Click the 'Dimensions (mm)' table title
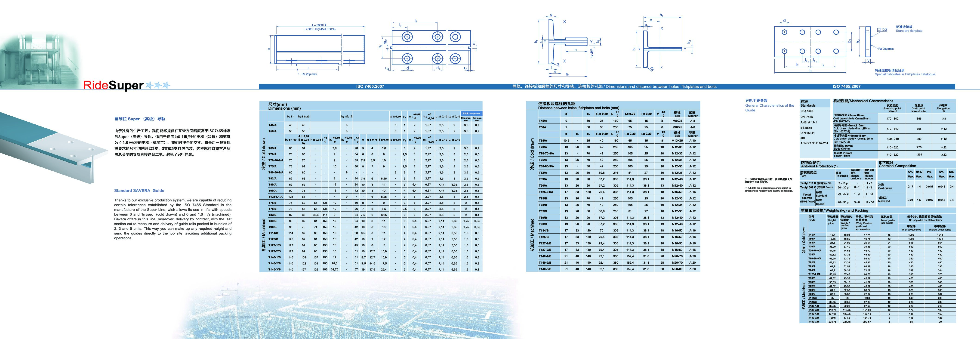This screenshot has width=980, height=339. click(284, 108)
